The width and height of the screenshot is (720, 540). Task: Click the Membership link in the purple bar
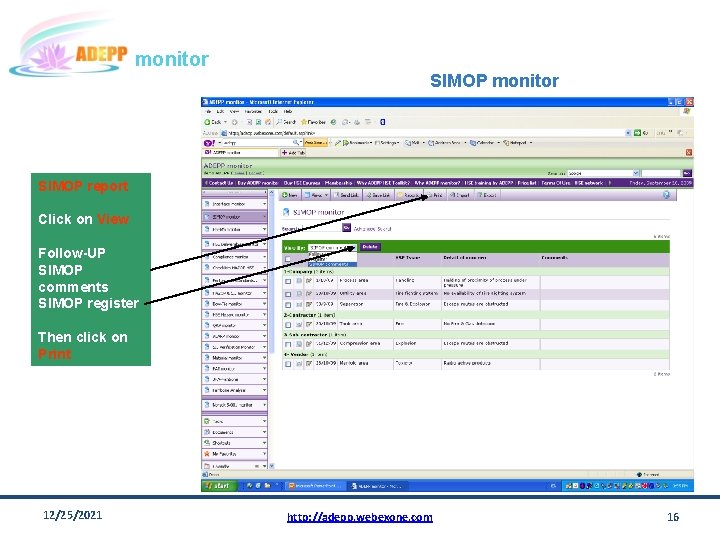[338, 183]
